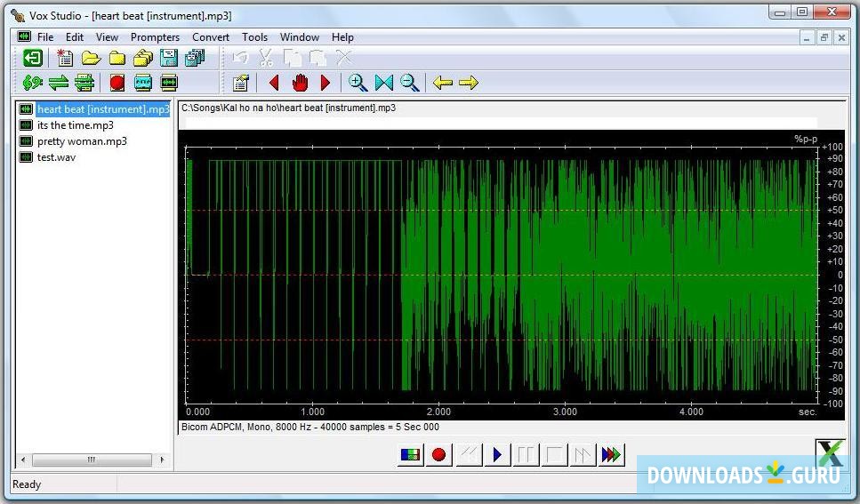Click the rewind button in playback bar
Screen dimensions: 860x504
469,454
